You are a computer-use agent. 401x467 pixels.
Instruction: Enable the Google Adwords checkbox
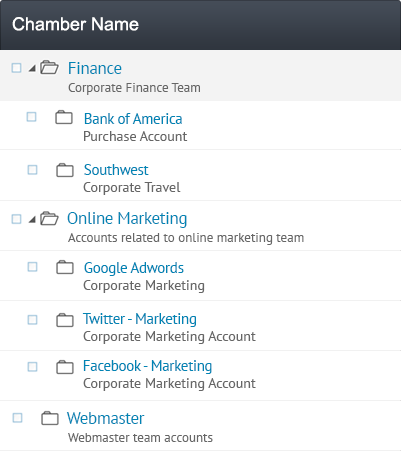[32, 267]
